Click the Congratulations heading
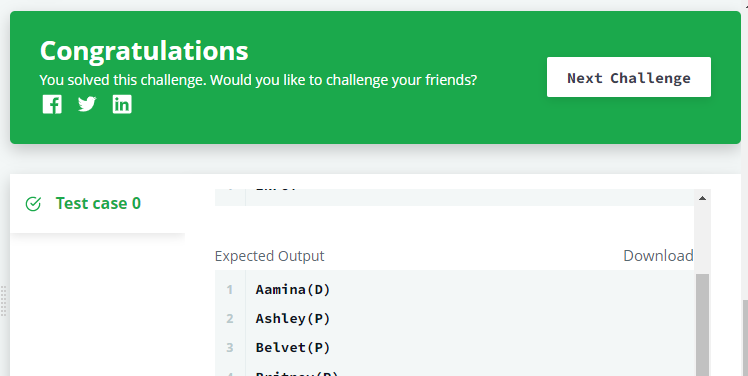The image size is (748, 376). click(144, 51)
